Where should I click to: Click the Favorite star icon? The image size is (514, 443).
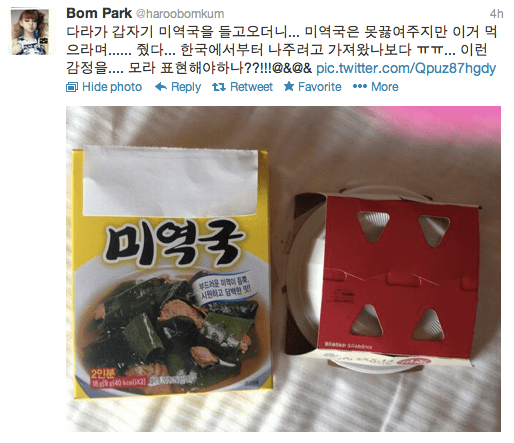(x=289, y=86)
